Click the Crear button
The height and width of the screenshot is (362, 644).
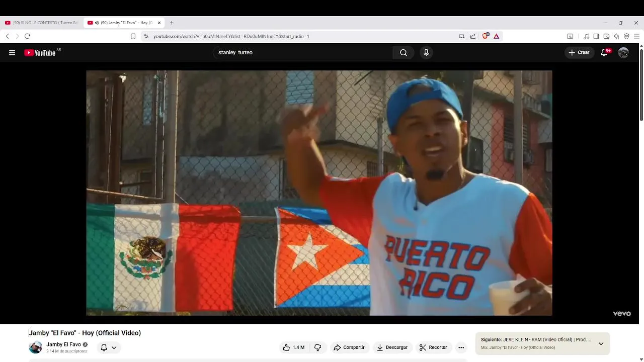coord(579,53)
